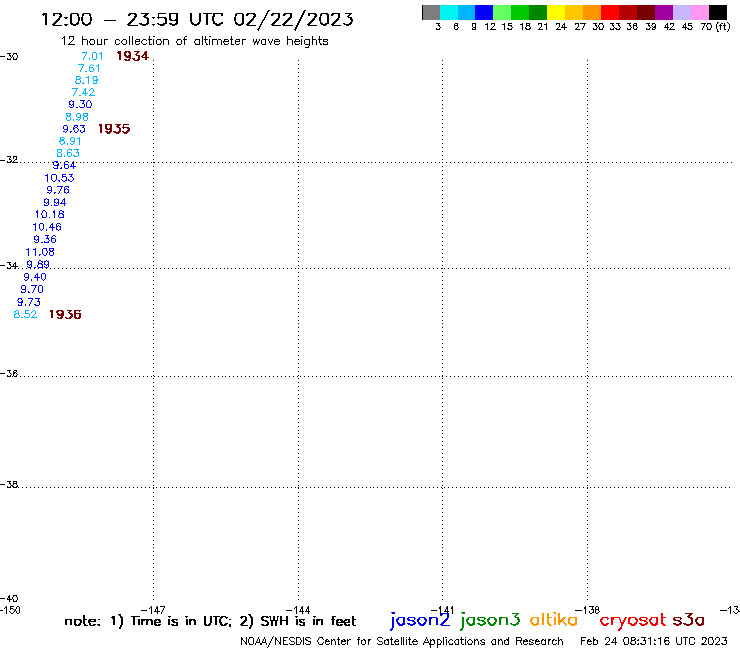
Task: Select the 10.53 wave height
Action: 59,178
